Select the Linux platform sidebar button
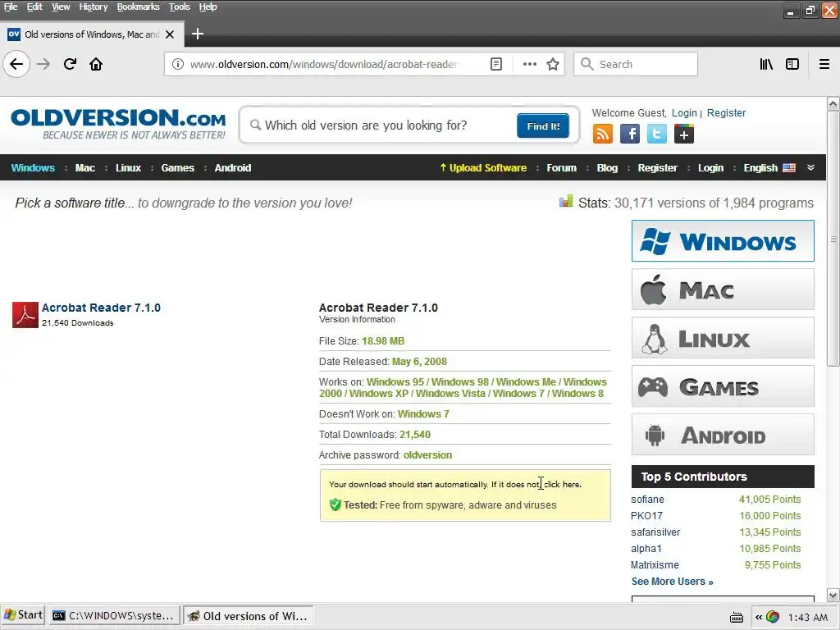This screenshot has height=630, width=840. [x=723, y=337]
